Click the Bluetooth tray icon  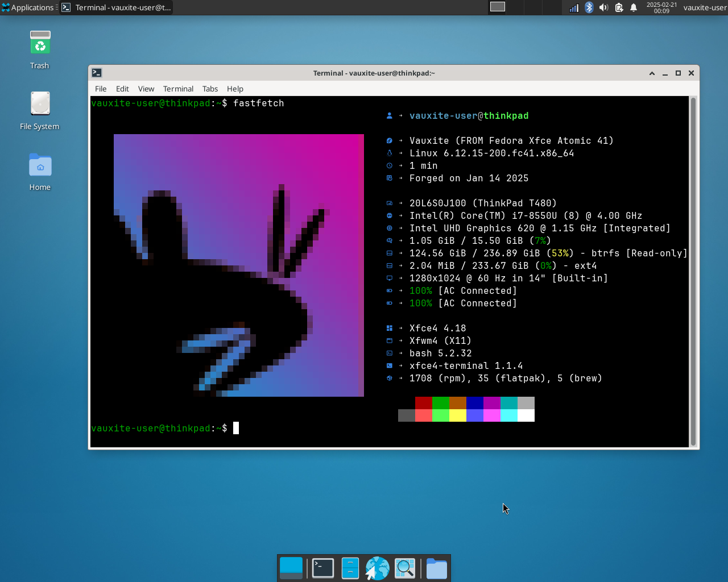pyautogui.click(x=589, y=7)
